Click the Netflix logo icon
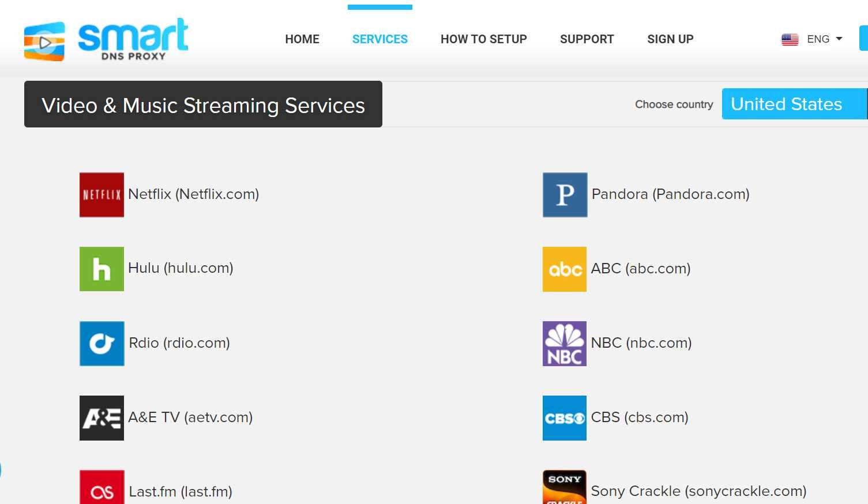868x504 pixels. (x=102, y=195)
